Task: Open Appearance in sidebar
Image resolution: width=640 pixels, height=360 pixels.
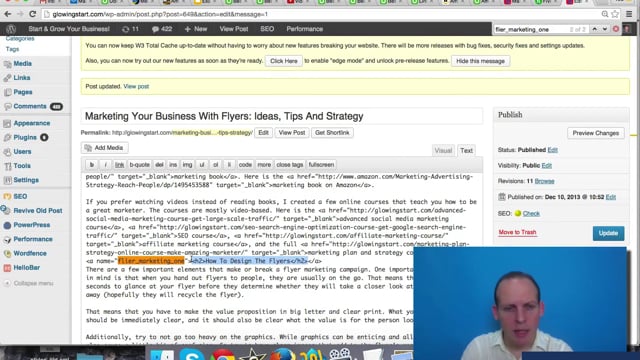Action: pos(31,123)
